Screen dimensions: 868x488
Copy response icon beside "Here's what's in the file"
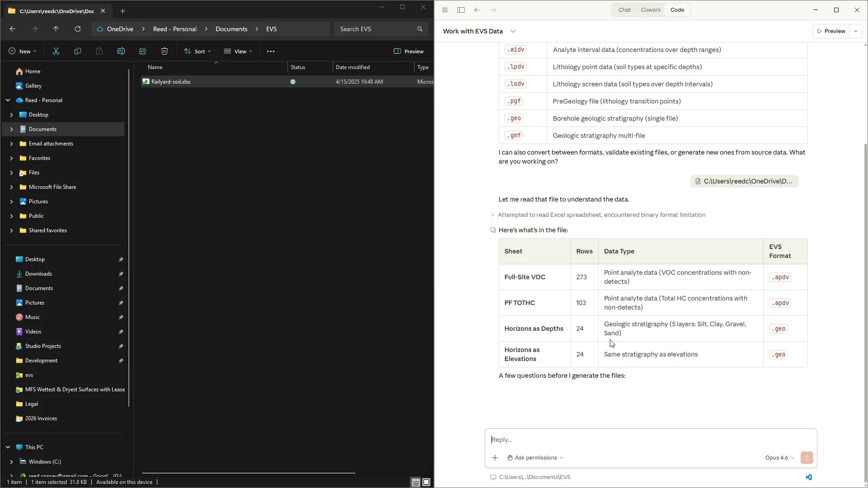click(493, 230)
